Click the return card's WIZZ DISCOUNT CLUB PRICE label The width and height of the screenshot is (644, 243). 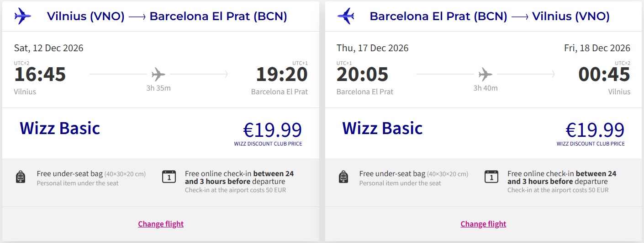pyautogui.click(x=591, y=144)
